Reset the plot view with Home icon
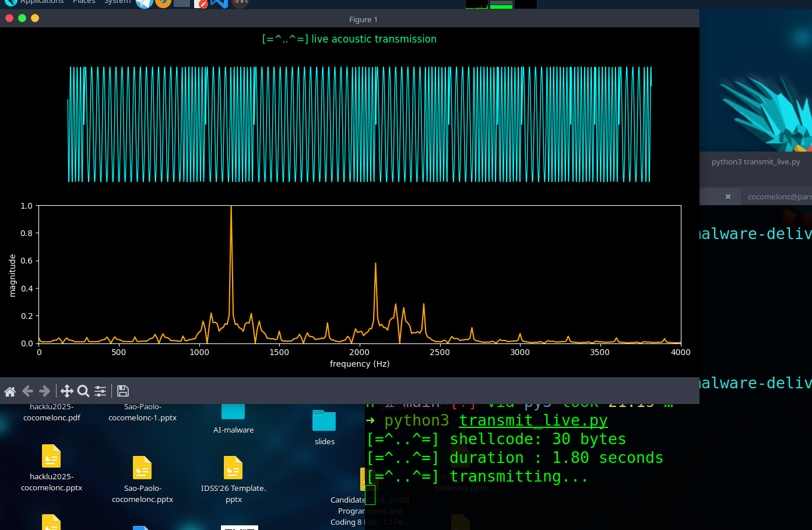812x530 pixels. 10,391
